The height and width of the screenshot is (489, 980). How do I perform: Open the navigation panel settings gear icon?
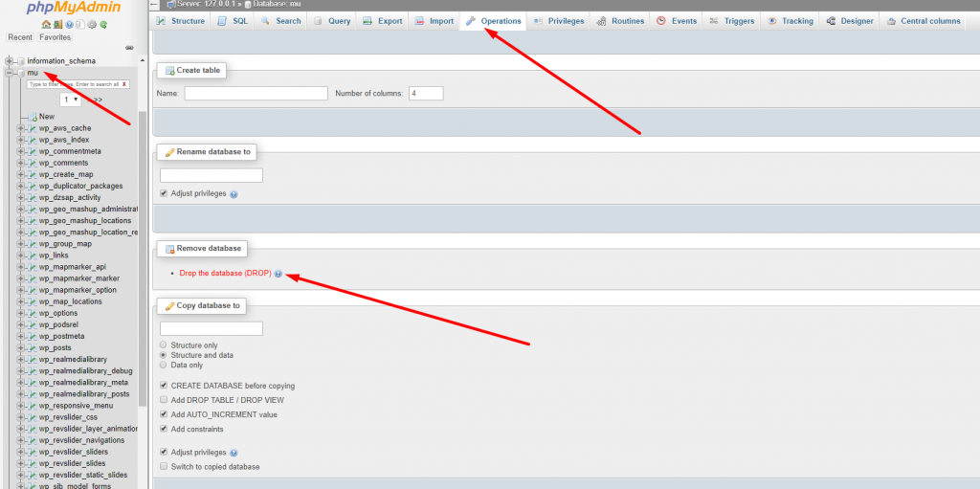pos(91,24)
